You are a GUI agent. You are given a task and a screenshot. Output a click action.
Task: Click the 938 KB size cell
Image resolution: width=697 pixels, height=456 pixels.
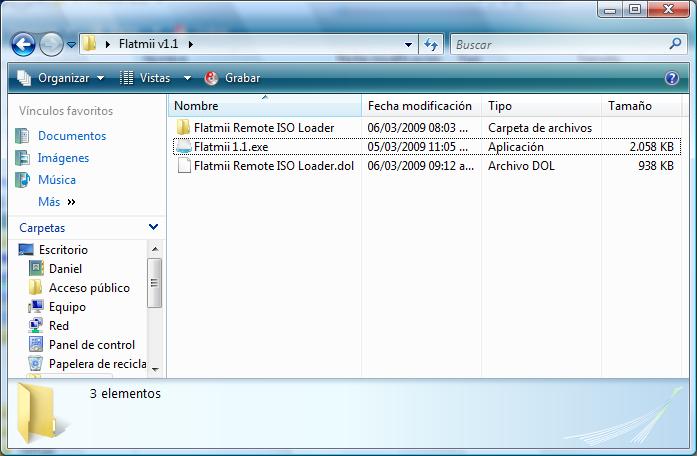click(x=656, y=166)
